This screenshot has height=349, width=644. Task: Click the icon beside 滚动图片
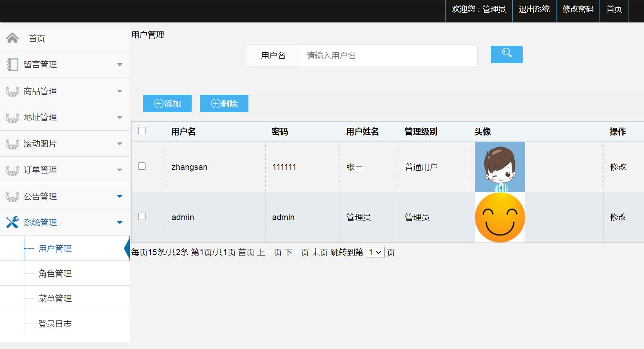(12, 144)
